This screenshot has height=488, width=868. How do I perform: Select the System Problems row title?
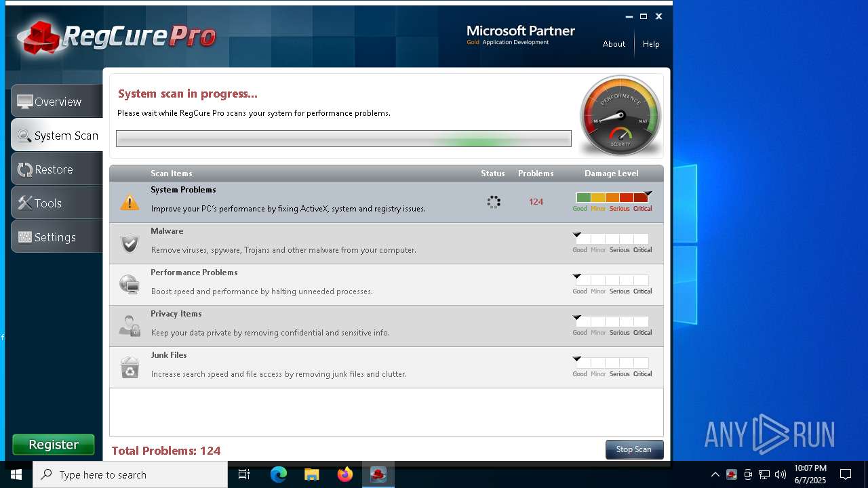tap(183, 190)
